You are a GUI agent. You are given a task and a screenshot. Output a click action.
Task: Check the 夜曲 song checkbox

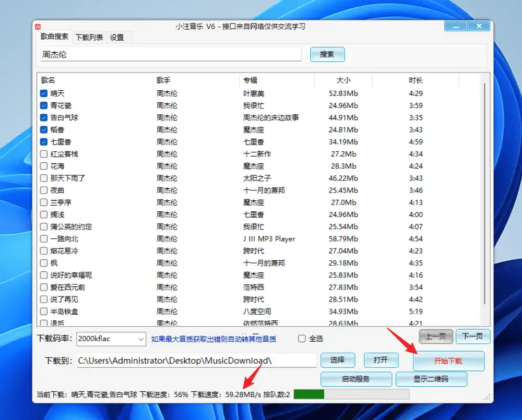point(44,190)
